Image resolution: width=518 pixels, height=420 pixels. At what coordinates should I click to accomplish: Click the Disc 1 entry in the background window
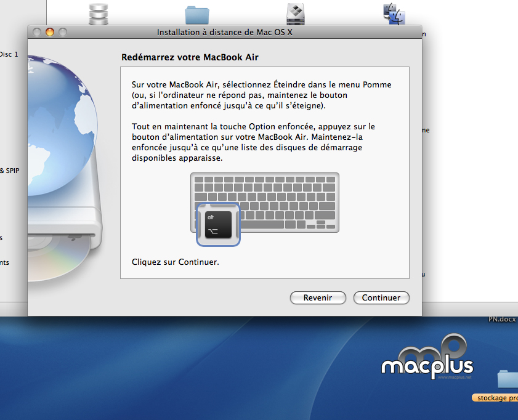click(x=9, y=54)
